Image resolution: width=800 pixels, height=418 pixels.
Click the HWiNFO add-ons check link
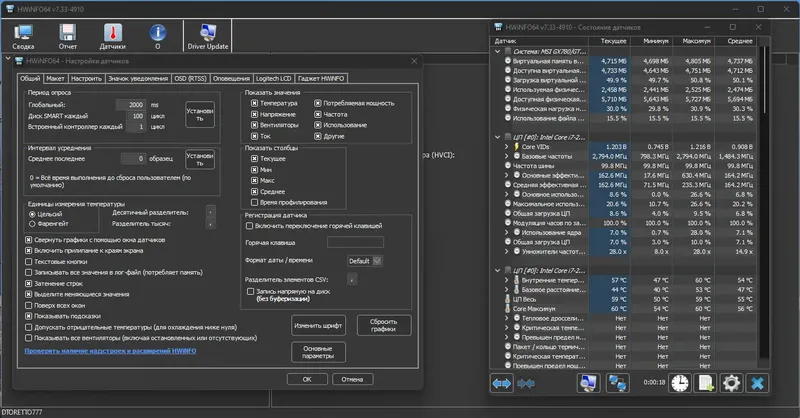pyautogui.click(x=110, y=351)
